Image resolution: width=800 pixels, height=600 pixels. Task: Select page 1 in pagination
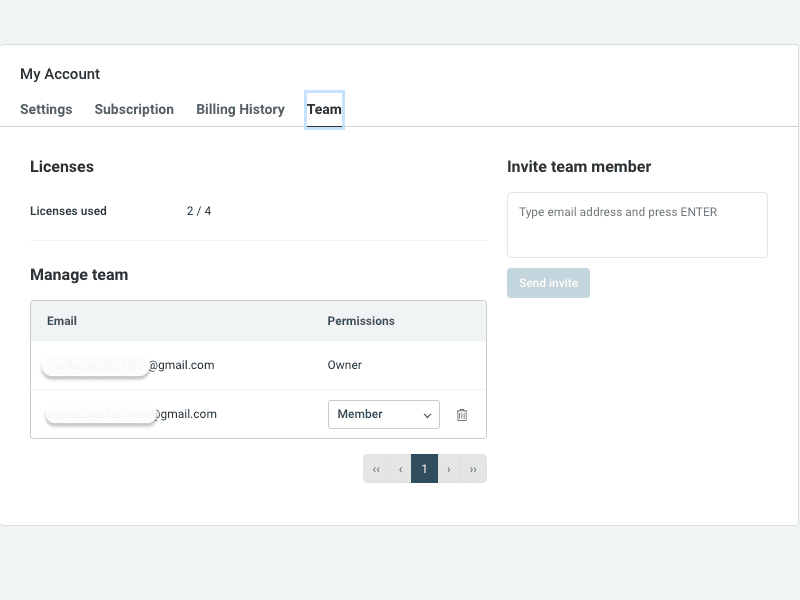424,469
